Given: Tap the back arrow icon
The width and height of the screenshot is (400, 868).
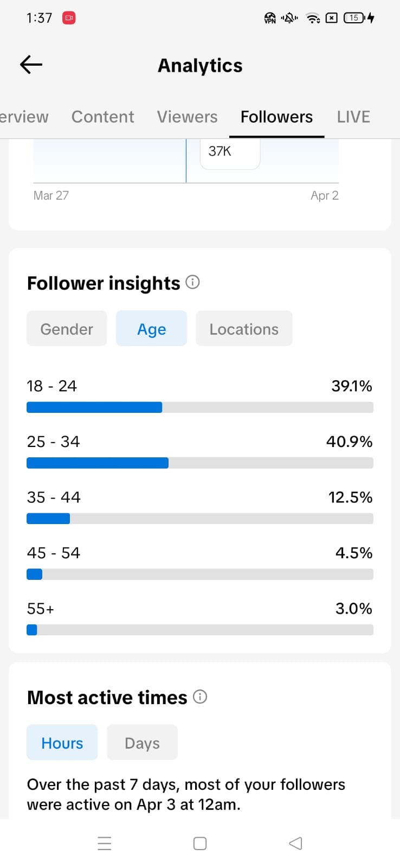Looking at the screenshot, I should (31, 65).
